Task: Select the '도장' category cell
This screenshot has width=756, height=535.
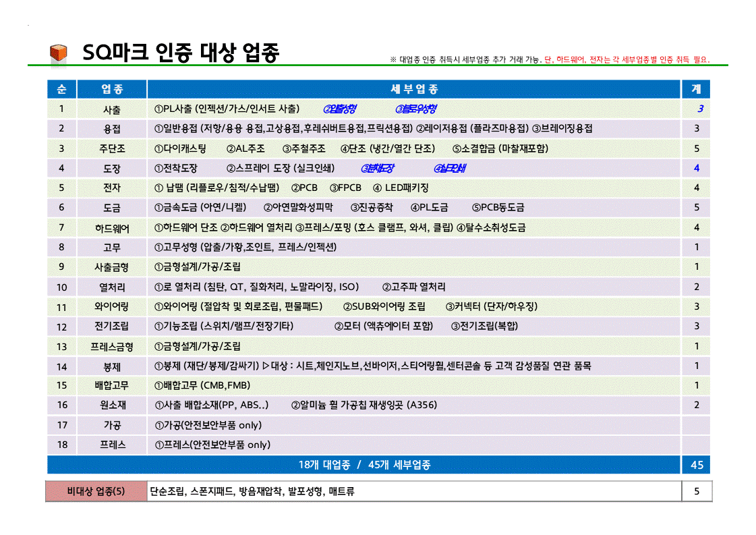Action: pos(112,169)
